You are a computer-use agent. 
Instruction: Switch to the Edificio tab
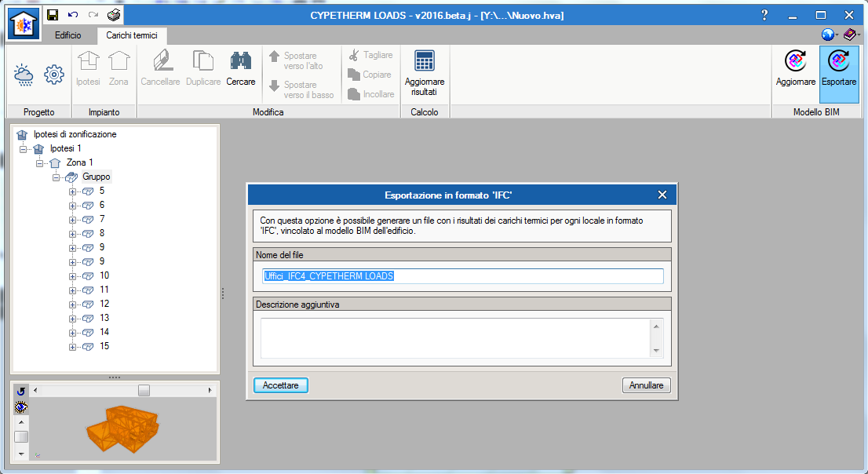click(68, 35)
